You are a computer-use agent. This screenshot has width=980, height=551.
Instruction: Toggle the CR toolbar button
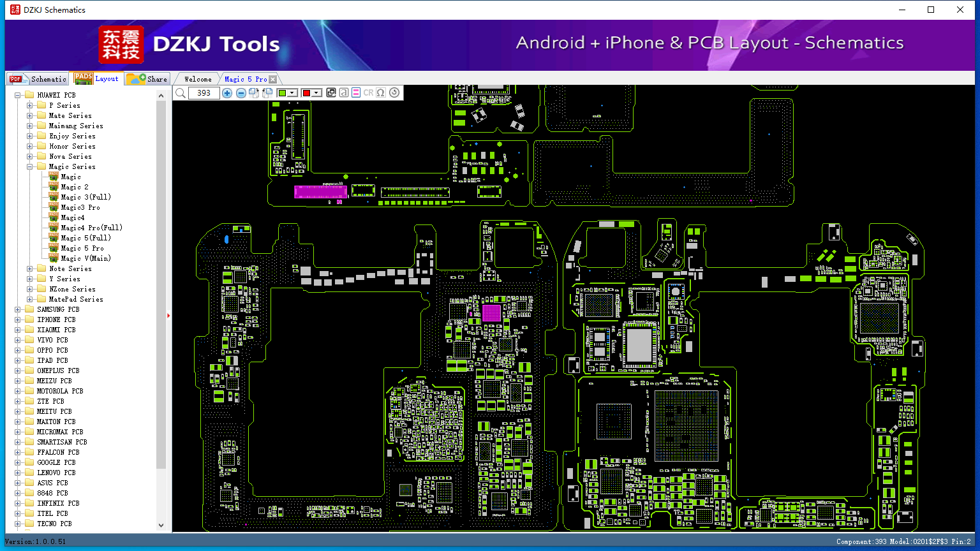click(368, 93)
